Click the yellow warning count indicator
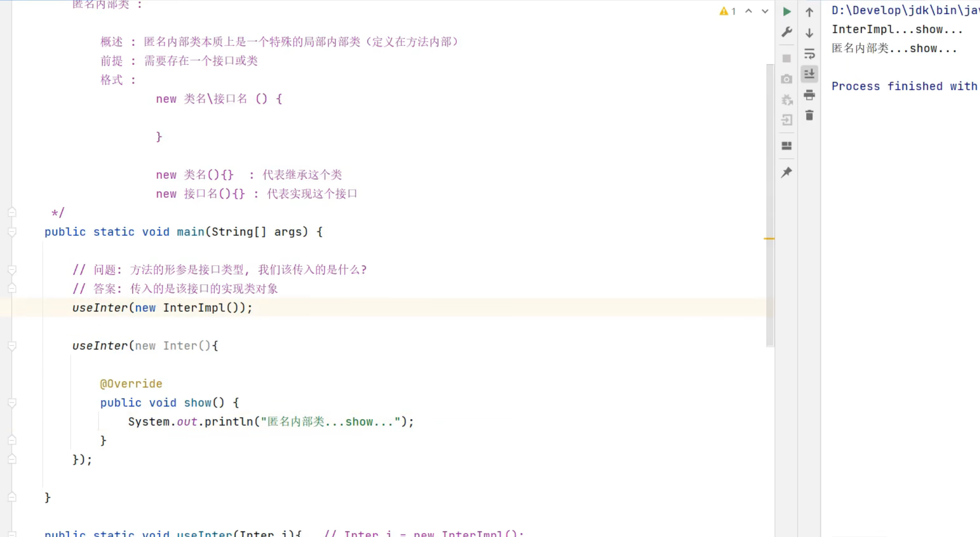Screen dimensions: 980x537 click(727, 11)
